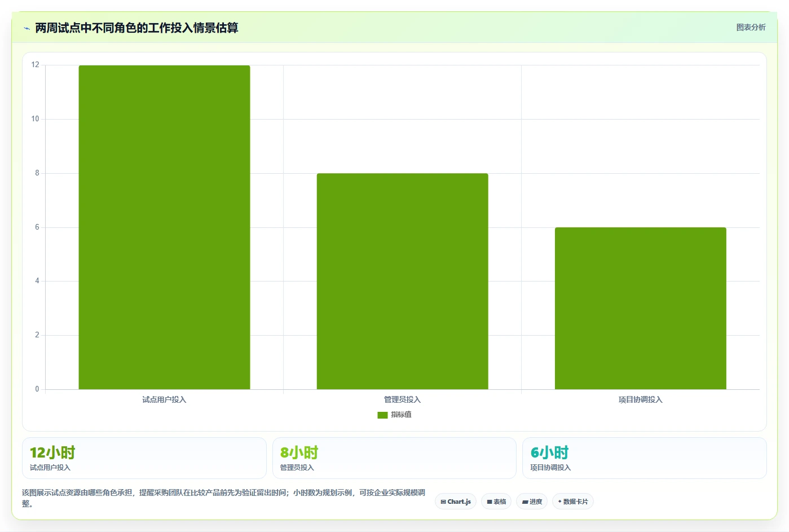
Task: Click the y-axis value 0
Action: point(37,389)
